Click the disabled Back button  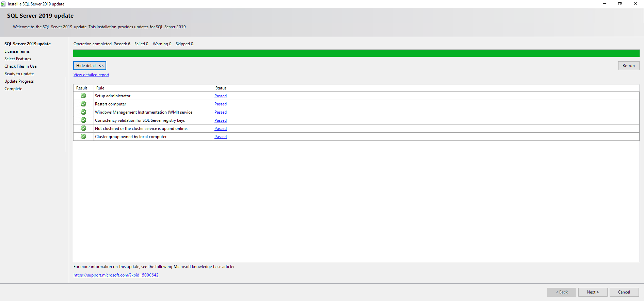click(562, 292)
